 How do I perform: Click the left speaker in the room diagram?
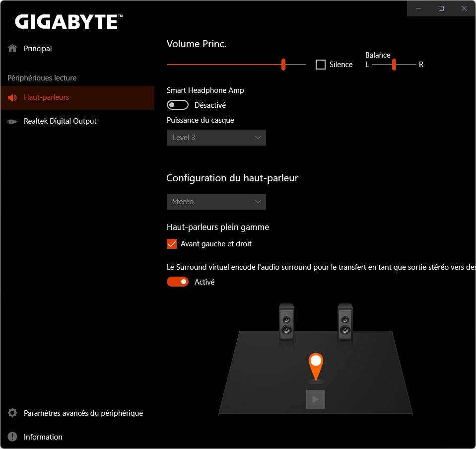(x=286, y=323)
